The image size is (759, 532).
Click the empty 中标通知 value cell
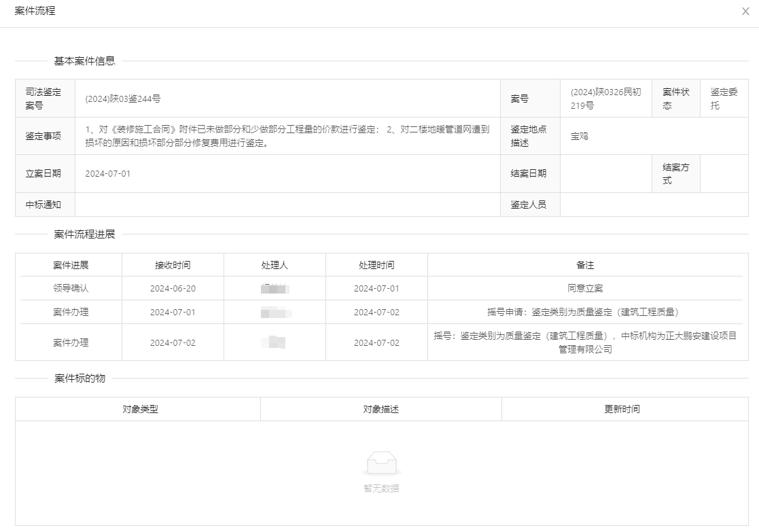tap(287, 205)
